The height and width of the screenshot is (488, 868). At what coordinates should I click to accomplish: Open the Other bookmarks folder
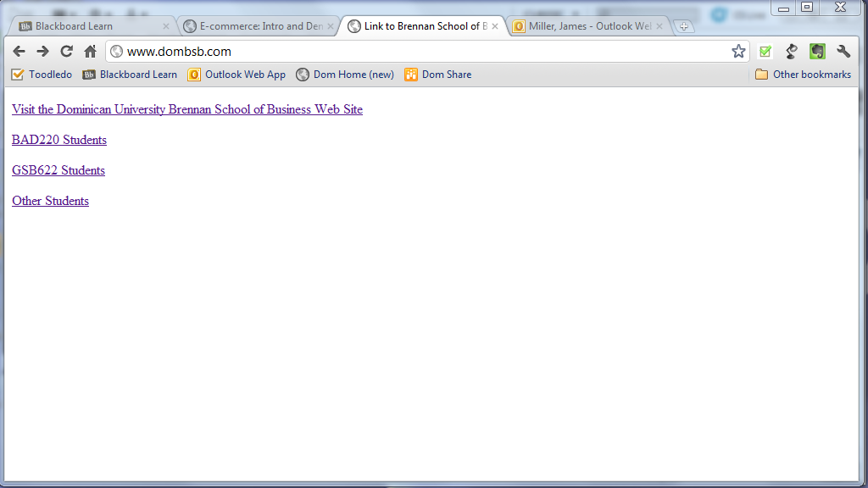click(x=803, y=75)
